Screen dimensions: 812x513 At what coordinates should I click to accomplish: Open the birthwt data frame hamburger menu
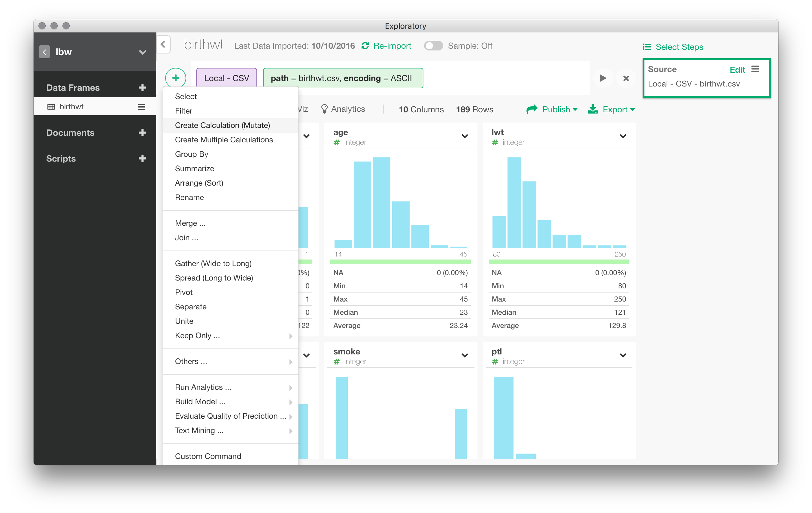pos(142,107)
